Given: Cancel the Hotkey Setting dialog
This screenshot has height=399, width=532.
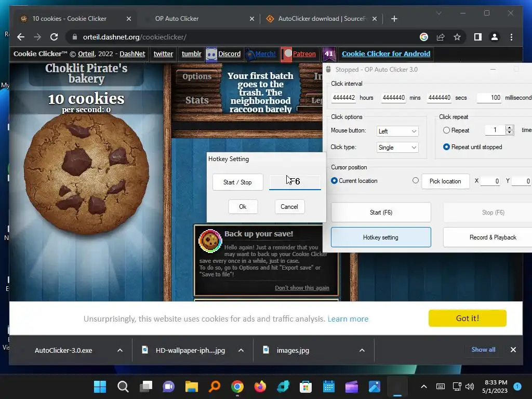Looking at the screenshot, I should click(289, 207).
